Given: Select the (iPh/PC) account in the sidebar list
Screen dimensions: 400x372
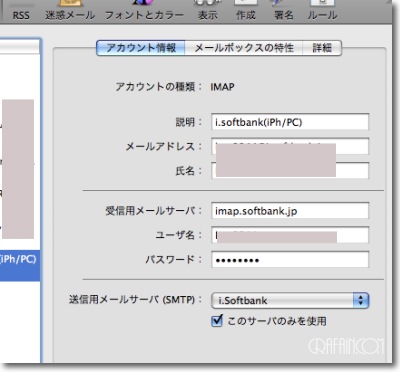Looking at the screenshot, I should tap(20, 265).
